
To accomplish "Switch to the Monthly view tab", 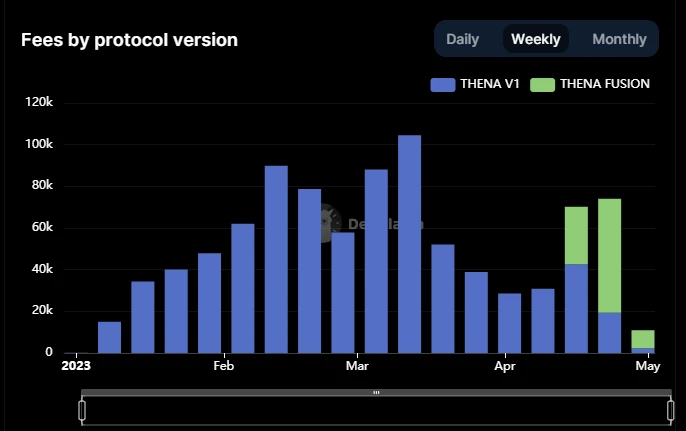I will tap(619, 39).
